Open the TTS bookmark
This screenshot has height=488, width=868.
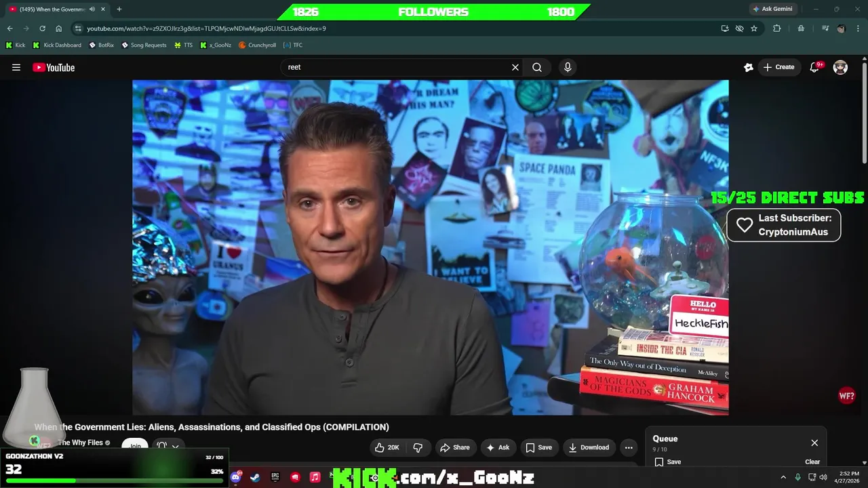[x=183, y=45]
